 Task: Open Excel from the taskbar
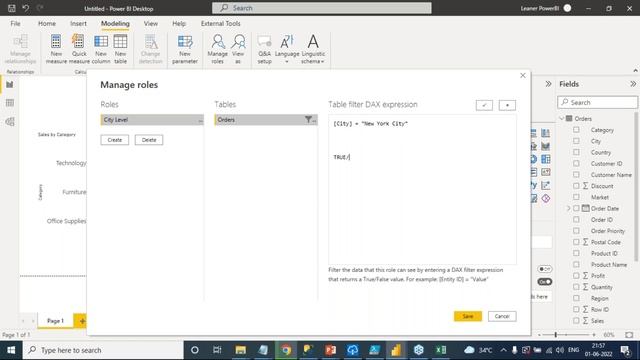coord(441,350)
